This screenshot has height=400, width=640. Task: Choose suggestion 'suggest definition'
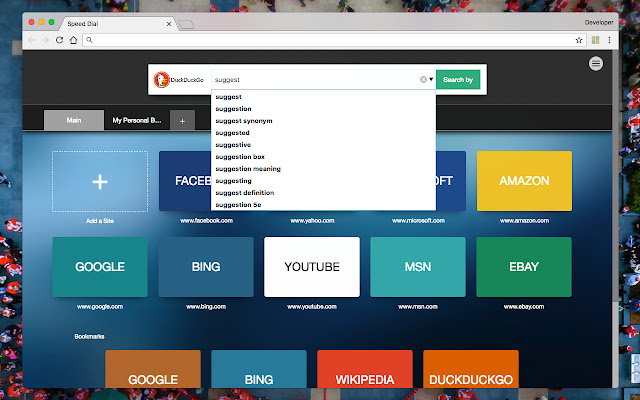tap(323, 193)
